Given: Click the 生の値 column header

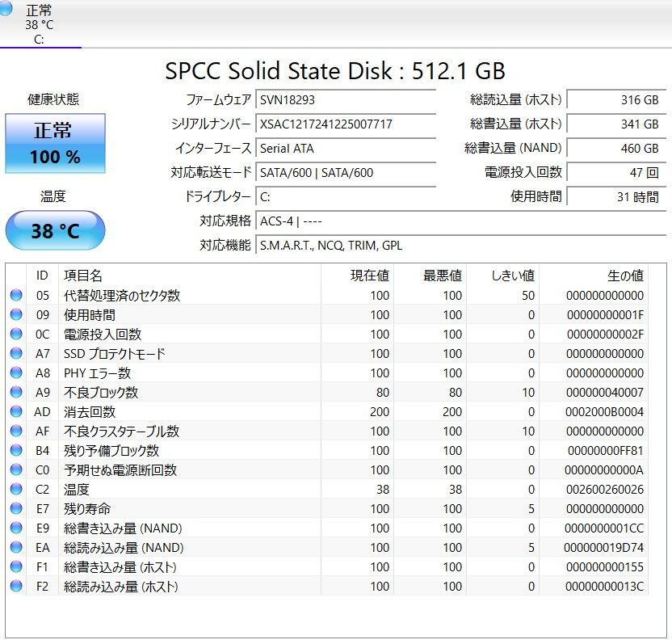Looking at the screenshot, I should tap(594, 276).
